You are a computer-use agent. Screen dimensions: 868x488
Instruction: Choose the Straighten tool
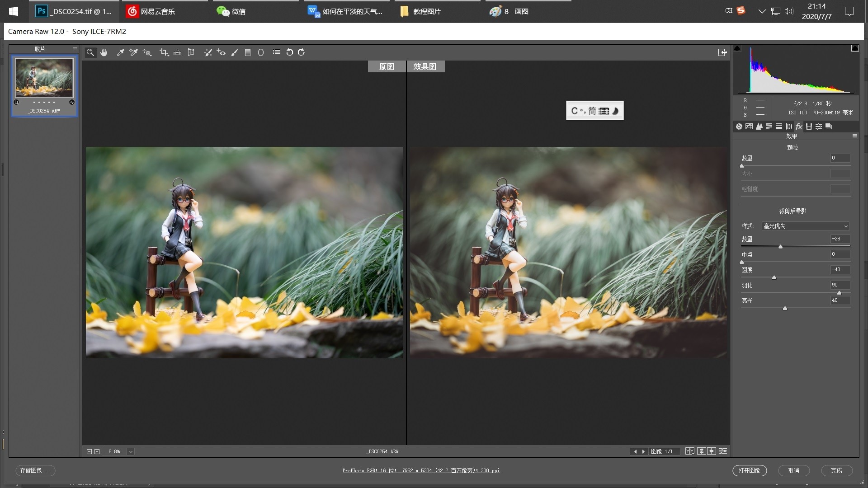(x=178, y=52)
